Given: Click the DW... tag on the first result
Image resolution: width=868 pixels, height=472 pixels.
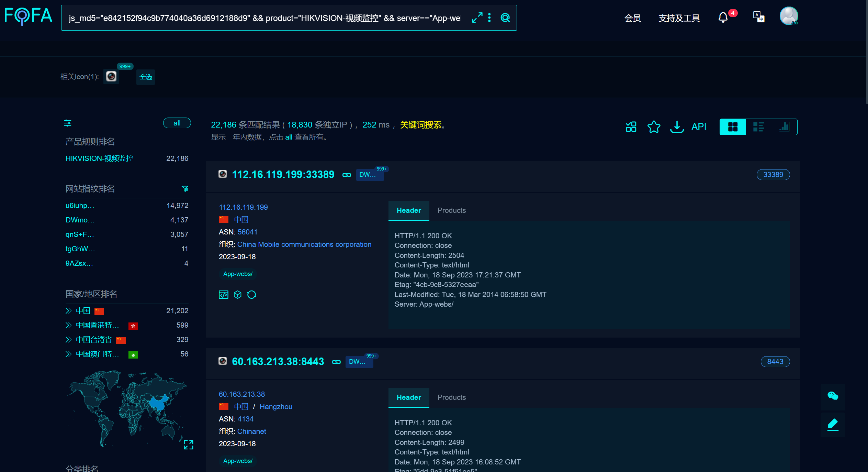Looking at the screenshot, I should point(370,175).
